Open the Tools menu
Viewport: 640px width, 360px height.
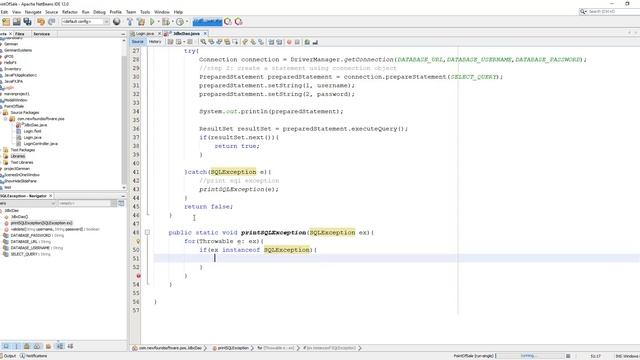(145, 12)
